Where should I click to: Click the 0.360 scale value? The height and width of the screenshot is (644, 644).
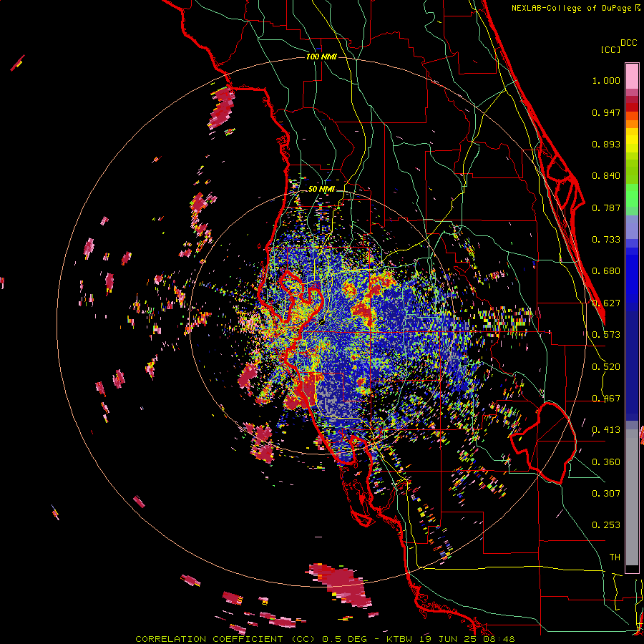(606, 462)
